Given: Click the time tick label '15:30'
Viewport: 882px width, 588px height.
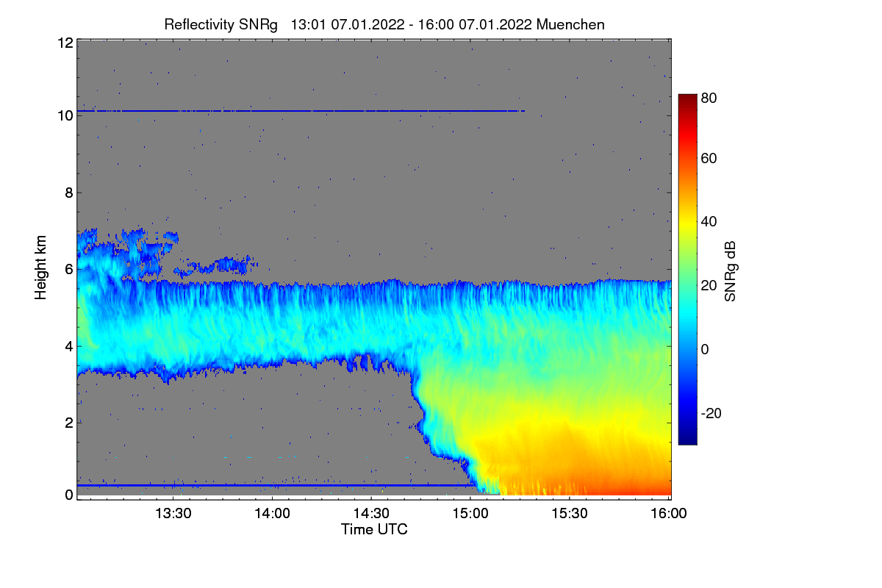Looking at the screenshot, I should pyautogui.click(x=570, y=514).
